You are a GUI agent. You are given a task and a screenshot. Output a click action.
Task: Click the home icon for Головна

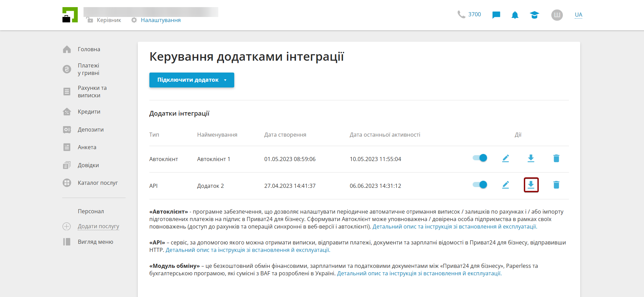pos(67,49)
